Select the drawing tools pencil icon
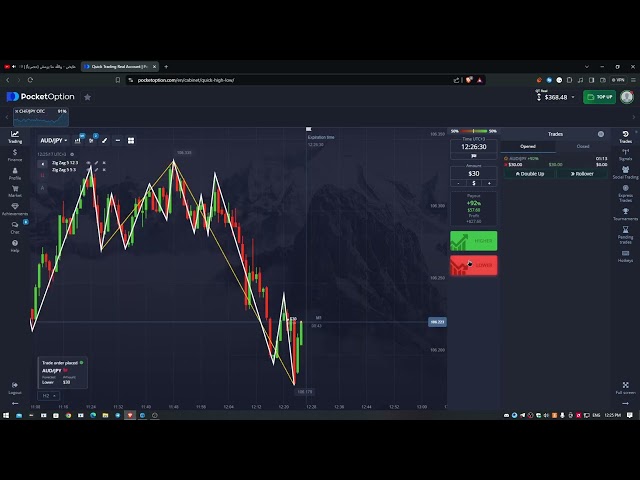 click(x=104, y=140)
